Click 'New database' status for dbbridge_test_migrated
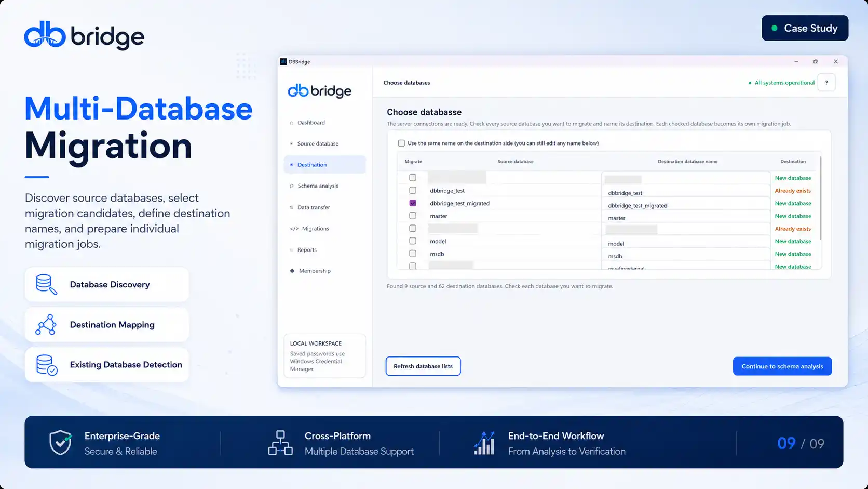 coord(793,203)
